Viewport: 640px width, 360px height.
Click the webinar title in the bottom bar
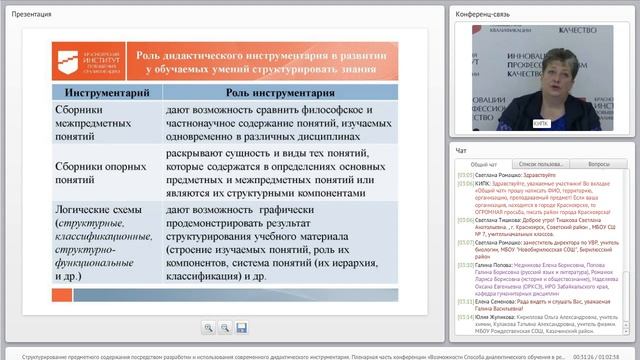point(293,357)
